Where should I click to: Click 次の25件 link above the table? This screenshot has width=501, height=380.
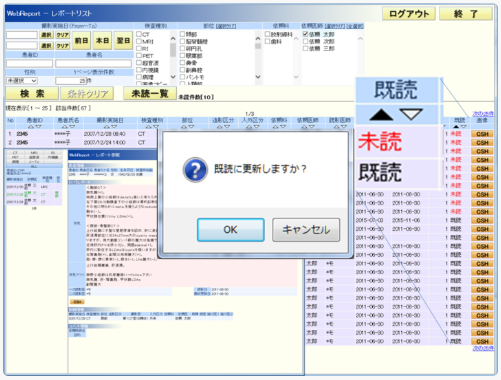pos(483,114)
